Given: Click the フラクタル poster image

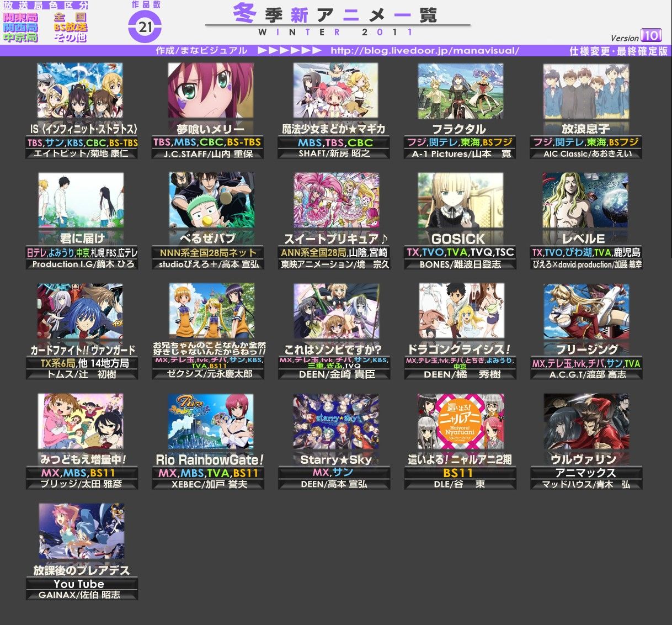Looking at the screenshot, I should coord(461,91).
